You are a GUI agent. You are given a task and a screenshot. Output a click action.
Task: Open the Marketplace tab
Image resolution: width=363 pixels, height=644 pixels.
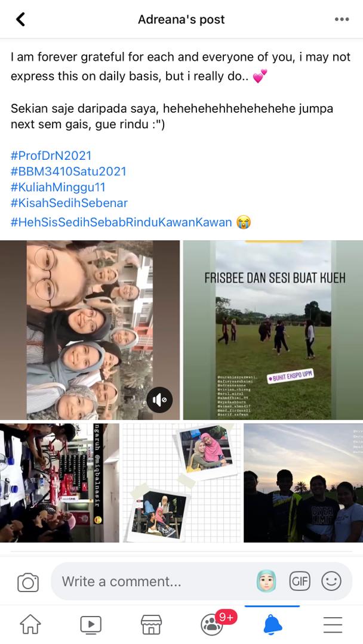pyautogui.click(x=151, y=625)
